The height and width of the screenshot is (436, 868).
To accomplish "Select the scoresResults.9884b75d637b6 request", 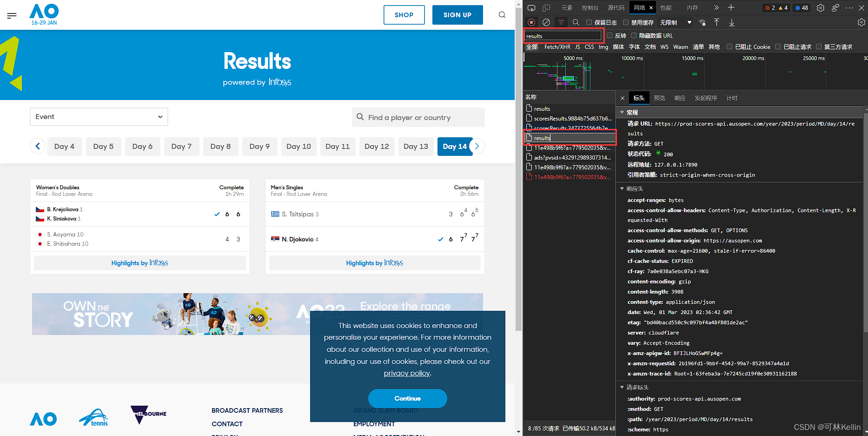I will coord(570,119).
